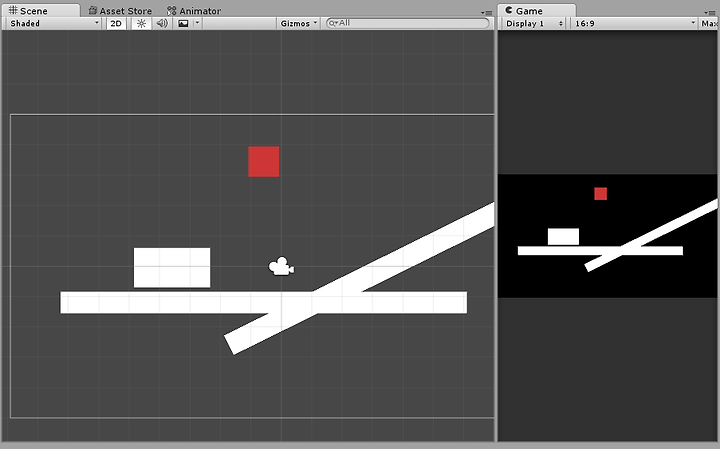
Task: Toggle Maximize On Play button
Action: pyautogui.click(x=709, y=23)
